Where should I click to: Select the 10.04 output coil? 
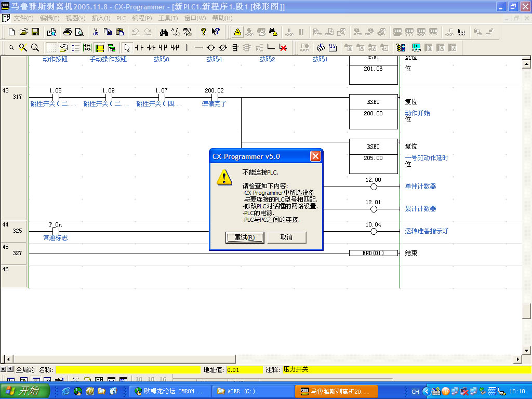click(x=374, y=231)
